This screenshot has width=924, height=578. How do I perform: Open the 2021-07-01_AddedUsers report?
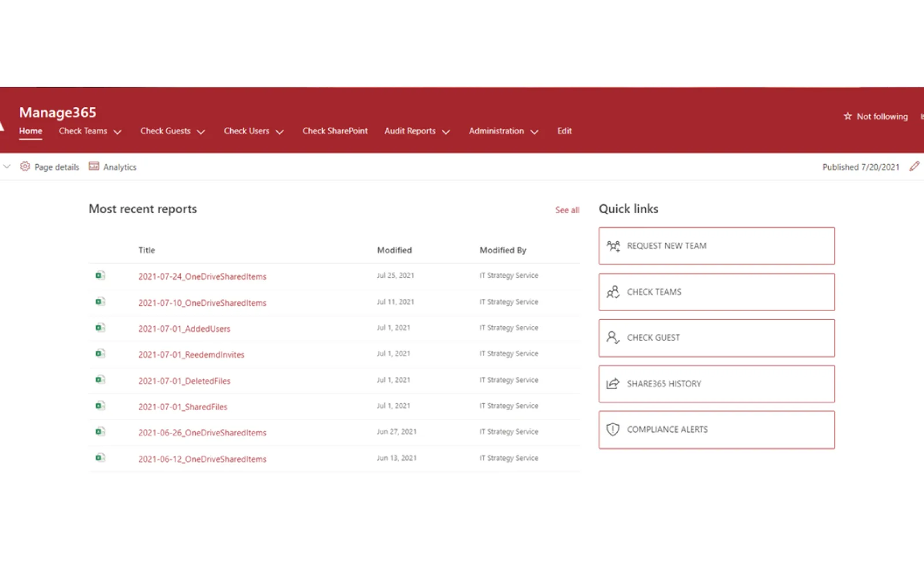tap(184, 329)
